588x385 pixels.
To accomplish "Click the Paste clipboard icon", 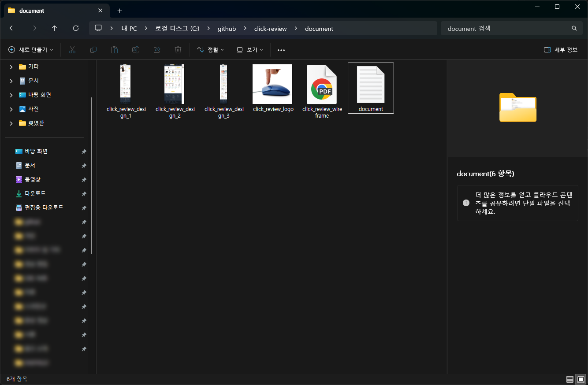I will tap(115, 50).
